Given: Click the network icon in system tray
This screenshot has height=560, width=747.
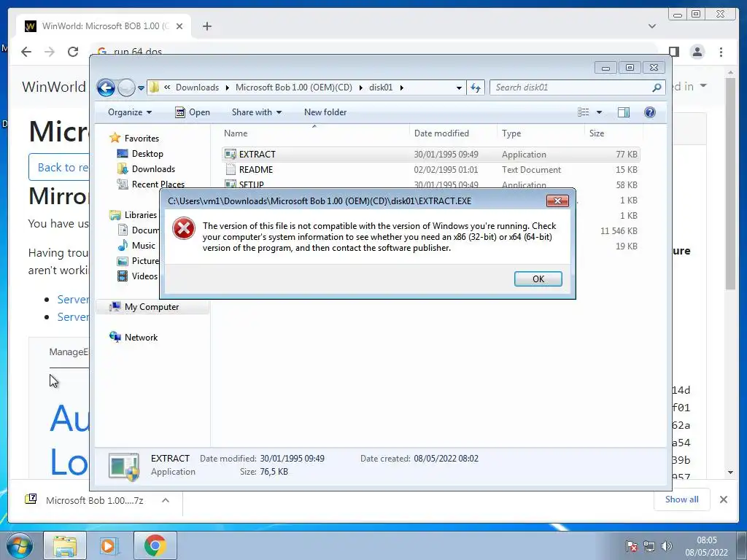Looking at the screenshot, I should coord(649,546).
